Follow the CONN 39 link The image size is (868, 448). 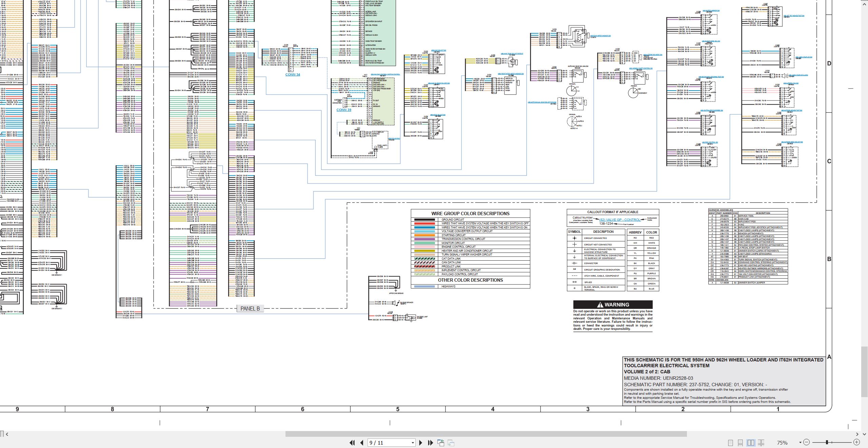[344, 110]
